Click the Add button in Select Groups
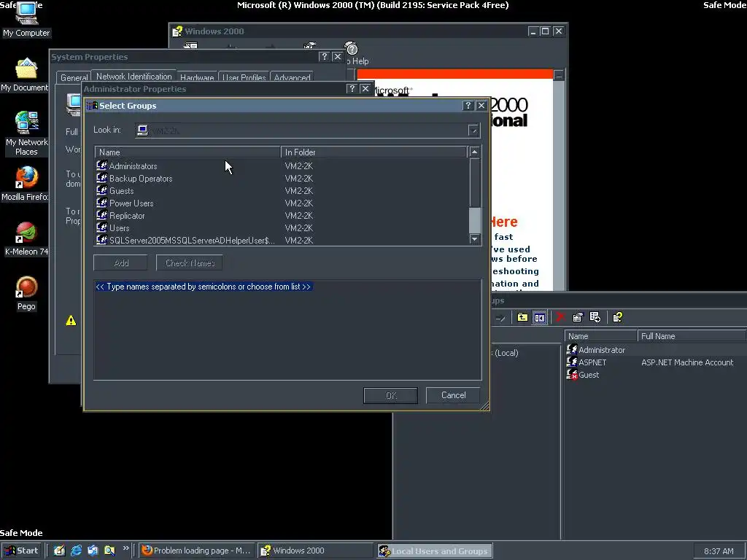This screenshot has height=560, width=747. tap(120, 262)
